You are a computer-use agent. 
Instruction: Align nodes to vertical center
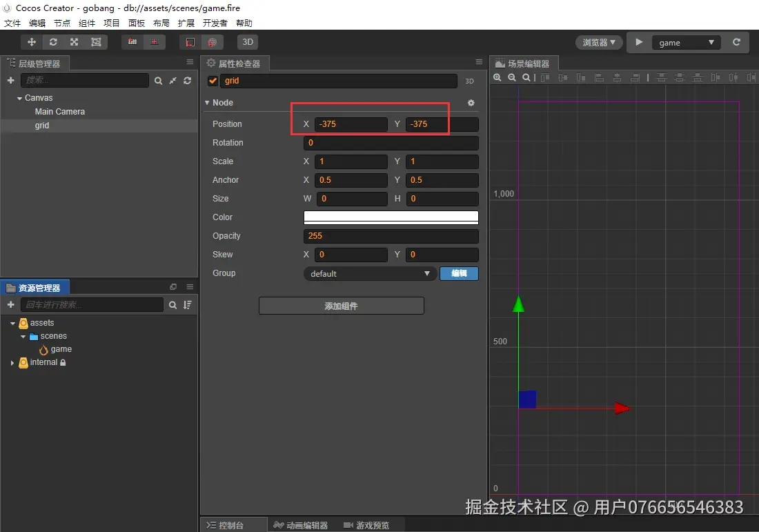(x=563, y=77)
